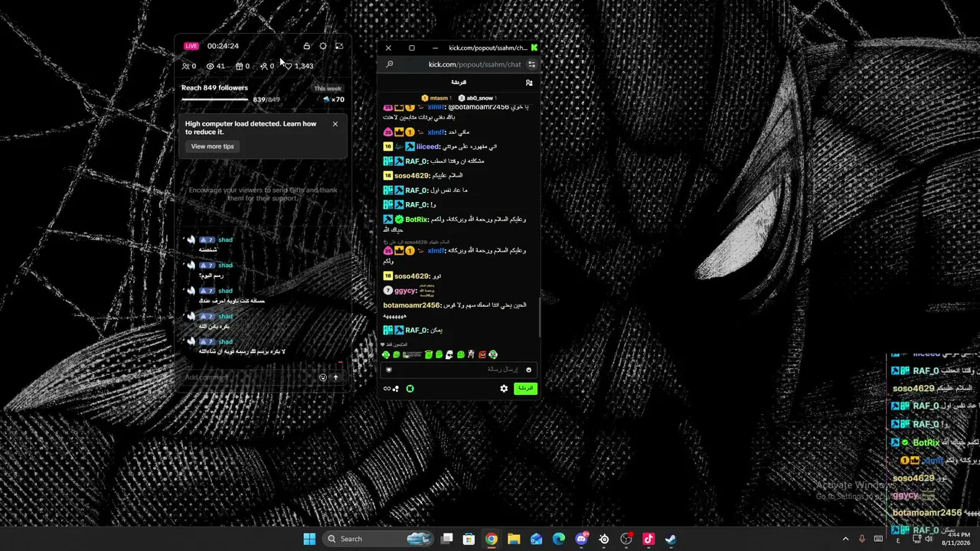
Task: Click the microphone icon in system tray
Action: (862, 539)
